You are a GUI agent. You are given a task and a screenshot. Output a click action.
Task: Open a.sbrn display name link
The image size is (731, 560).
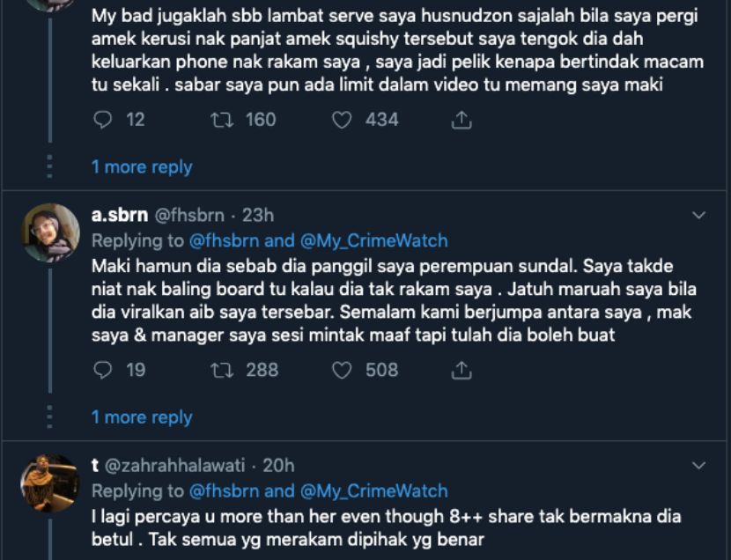tap(120, 215)
